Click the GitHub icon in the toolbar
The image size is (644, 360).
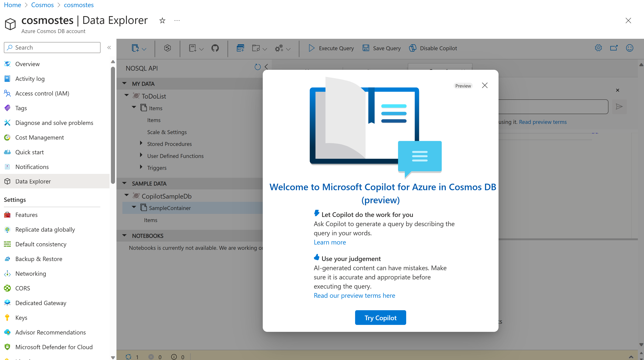click(215, 48)
